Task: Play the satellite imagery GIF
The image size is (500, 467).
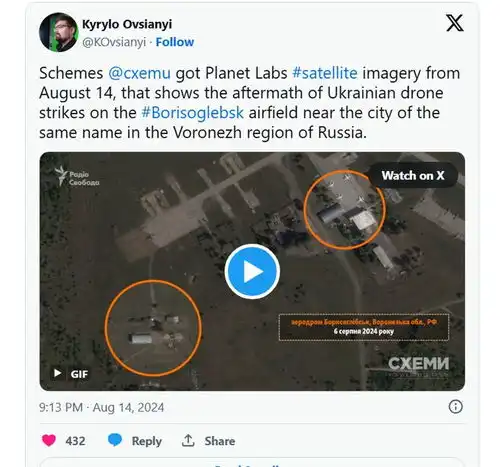Action: pyautogui.click(x=252, y=271)
